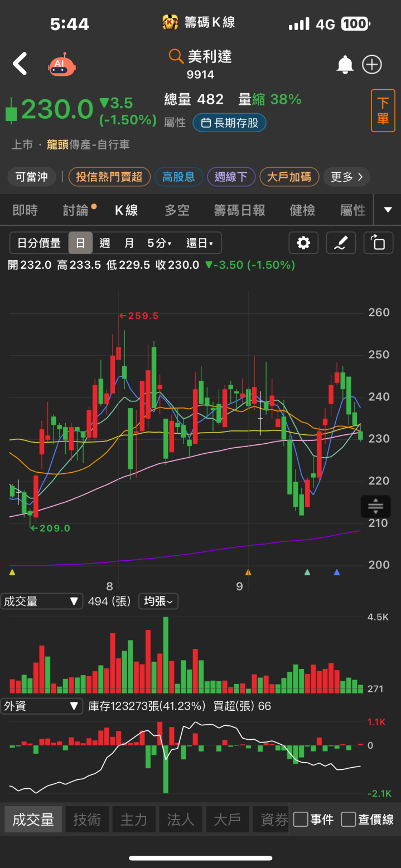Tap the teal event triangle marker

click(307, 572)
